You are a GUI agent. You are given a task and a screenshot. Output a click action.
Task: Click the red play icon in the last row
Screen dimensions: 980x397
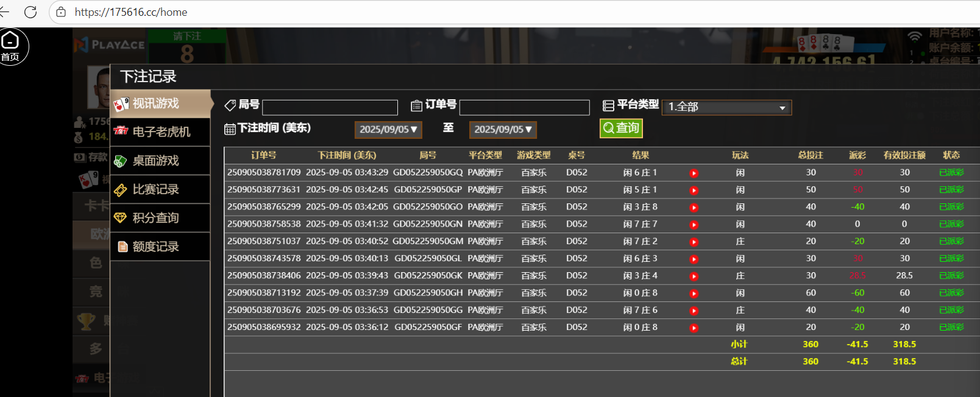click(x=694, y=328)
